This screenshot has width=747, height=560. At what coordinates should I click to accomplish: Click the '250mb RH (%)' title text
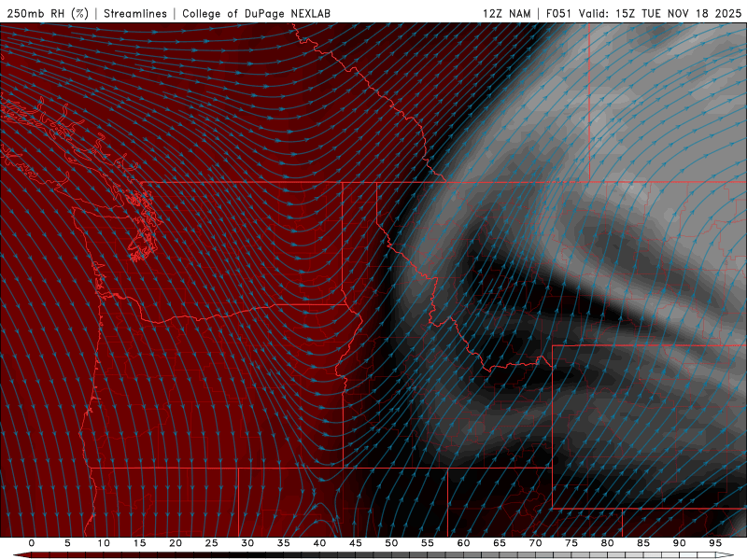(x=48, y=13)
